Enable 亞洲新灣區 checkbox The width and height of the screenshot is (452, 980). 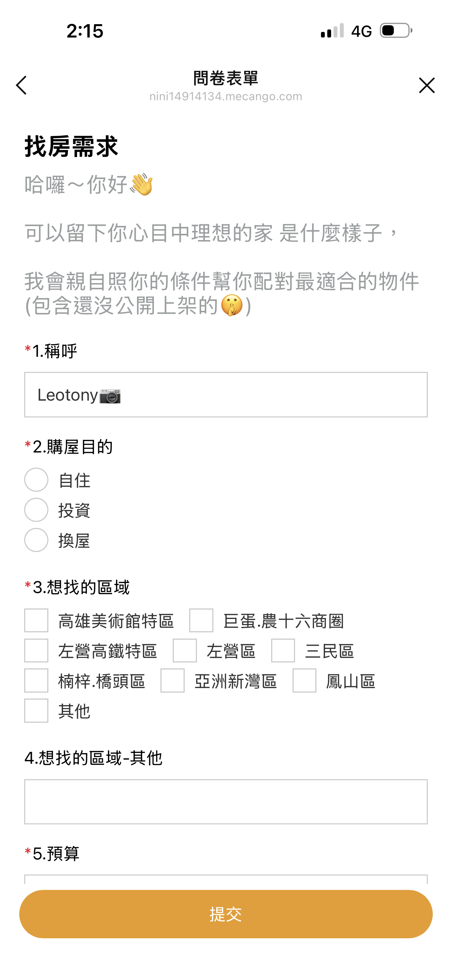(x=173, y=681)
